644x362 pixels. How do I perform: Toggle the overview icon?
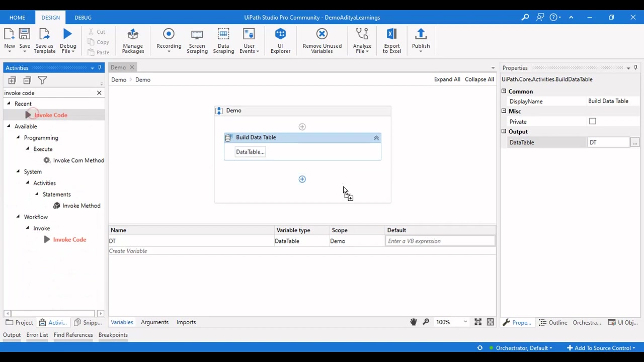(x=491, y=322)
